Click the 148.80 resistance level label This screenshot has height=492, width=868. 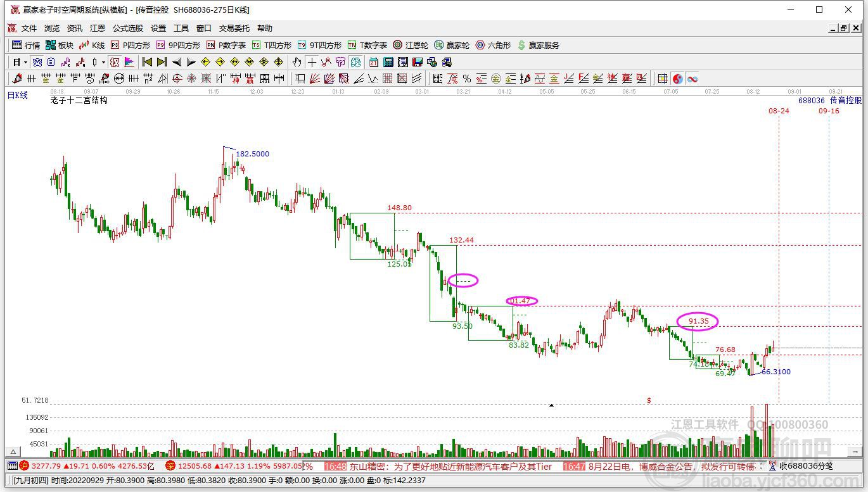tap(399, 208)
